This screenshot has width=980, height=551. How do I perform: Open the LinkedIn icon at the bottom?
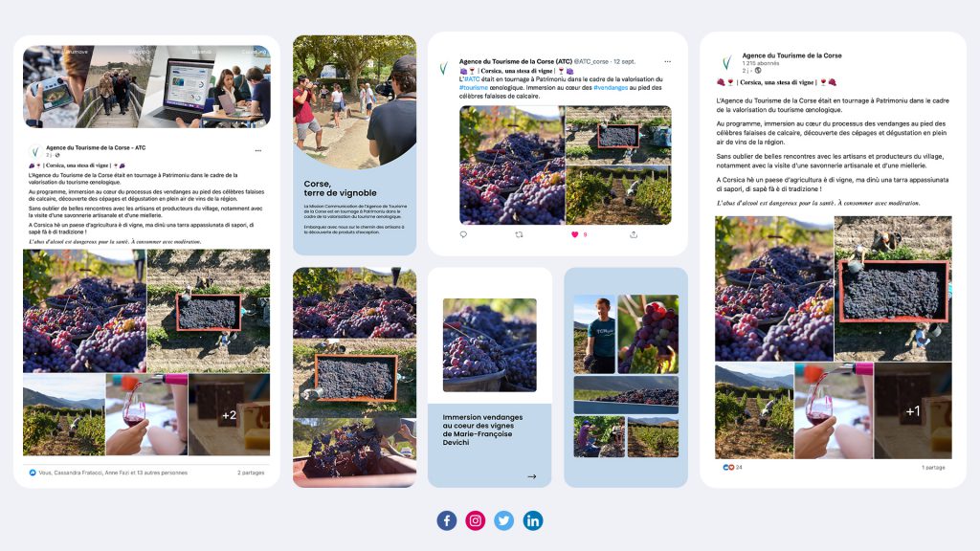(x=533, y=520)
